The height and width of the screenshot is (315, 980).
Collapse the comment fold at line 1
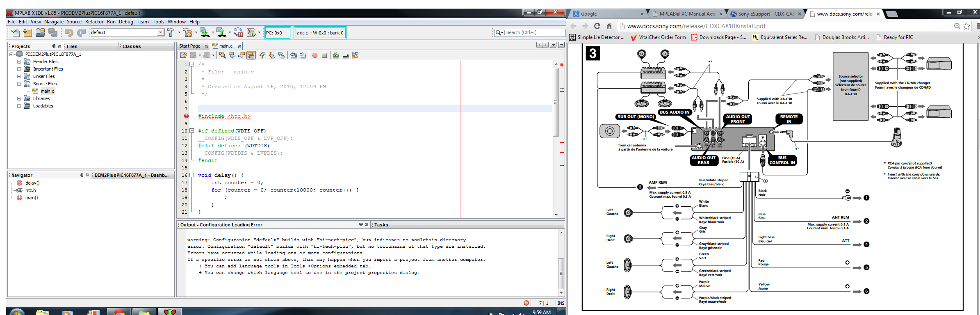click(x=191, y=64)
